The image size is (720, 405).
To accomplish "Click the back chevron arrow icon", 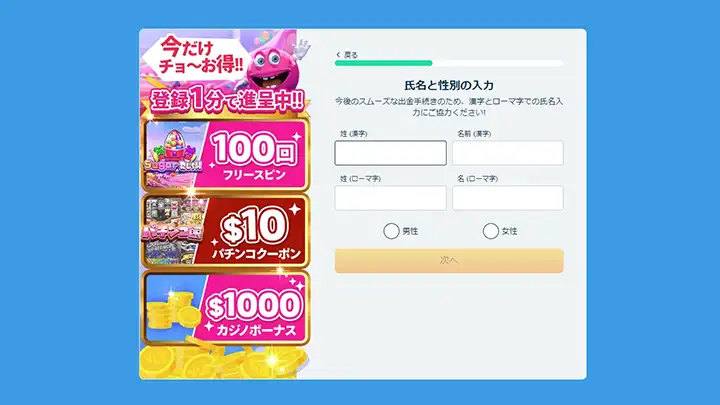I will pos(338,55).
